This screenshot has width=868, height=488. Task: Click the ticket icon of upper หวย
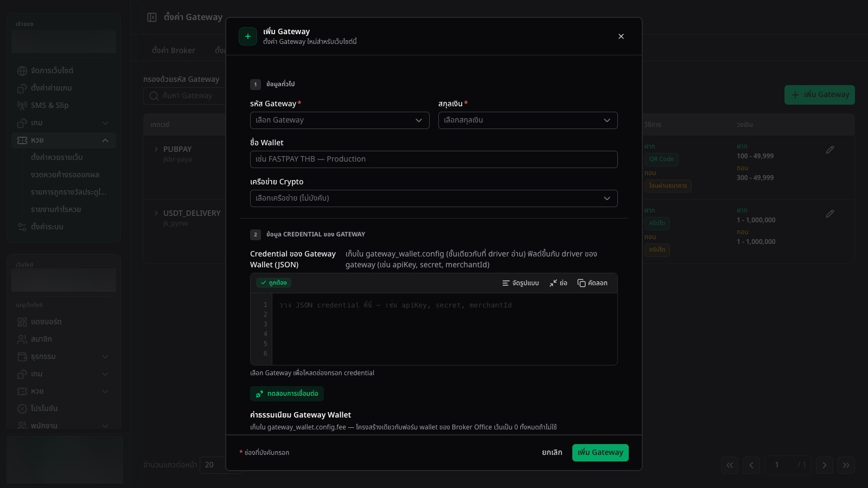[x=22, y=140]
